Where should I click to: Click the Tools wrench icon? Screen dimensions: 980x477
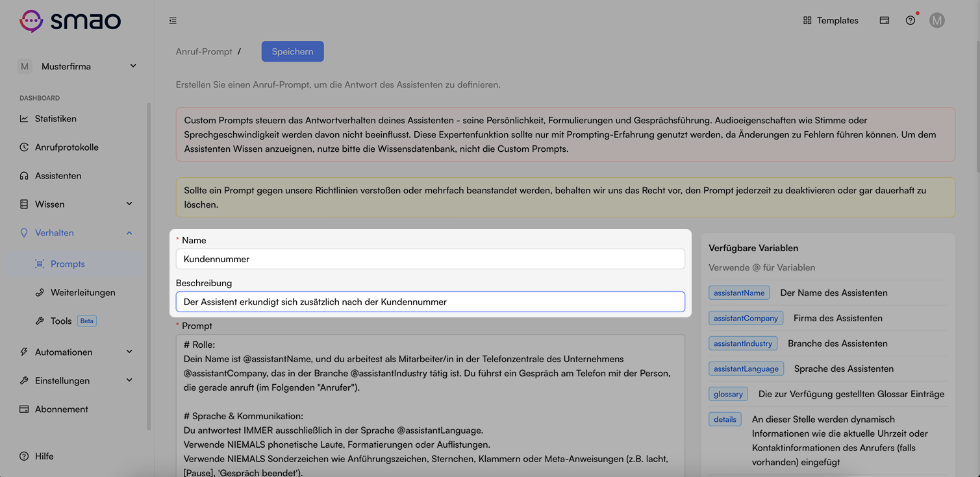(x=40, y=321)
